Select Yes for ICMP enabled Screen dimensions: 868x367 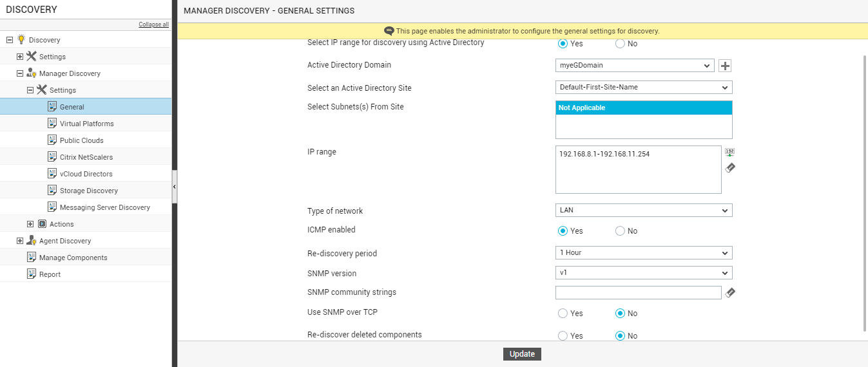(563, 231)
